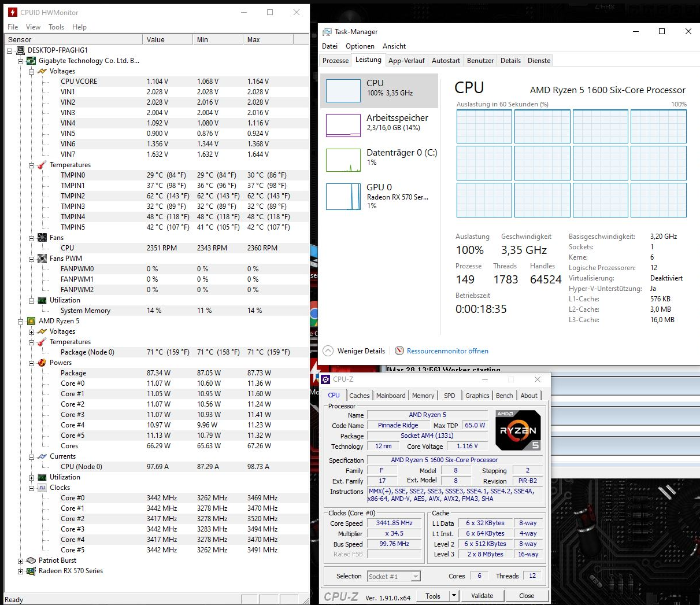This screenshot has width=700, height=605.
Task: Click the Close button in CPU-Z
Action: point(527,596)
